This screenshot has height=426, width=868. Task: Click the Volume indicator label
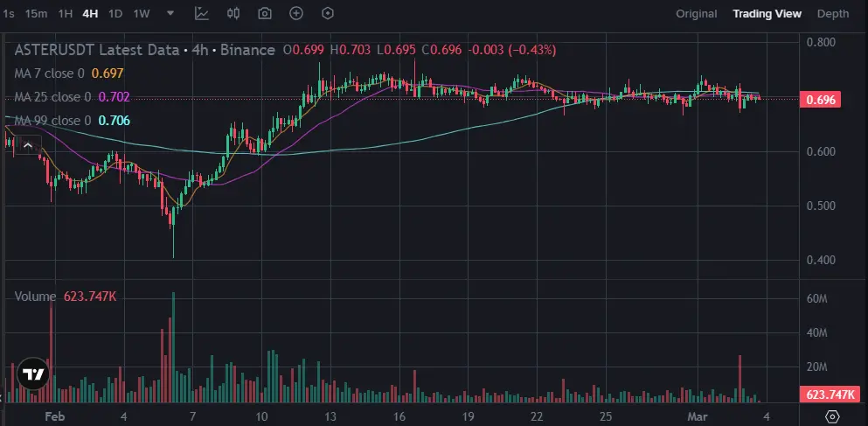pyautogui.click(x=36, y=297)
